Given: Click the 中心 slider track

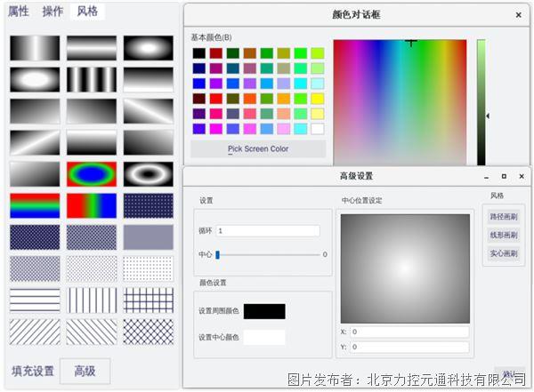Looking at the screenshot, I should (268, 254).
